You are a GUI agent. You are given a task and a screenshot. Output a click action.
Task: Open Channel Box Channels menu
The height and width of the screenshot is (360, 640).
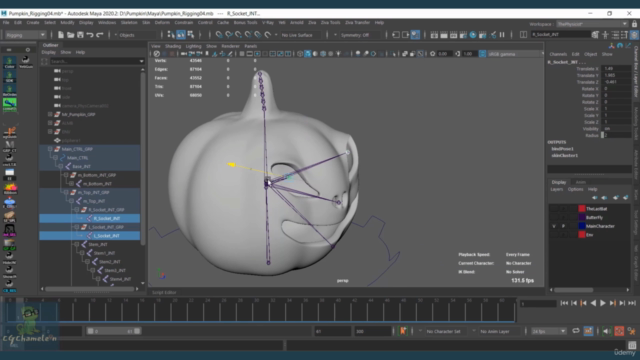tap(558, 54)
